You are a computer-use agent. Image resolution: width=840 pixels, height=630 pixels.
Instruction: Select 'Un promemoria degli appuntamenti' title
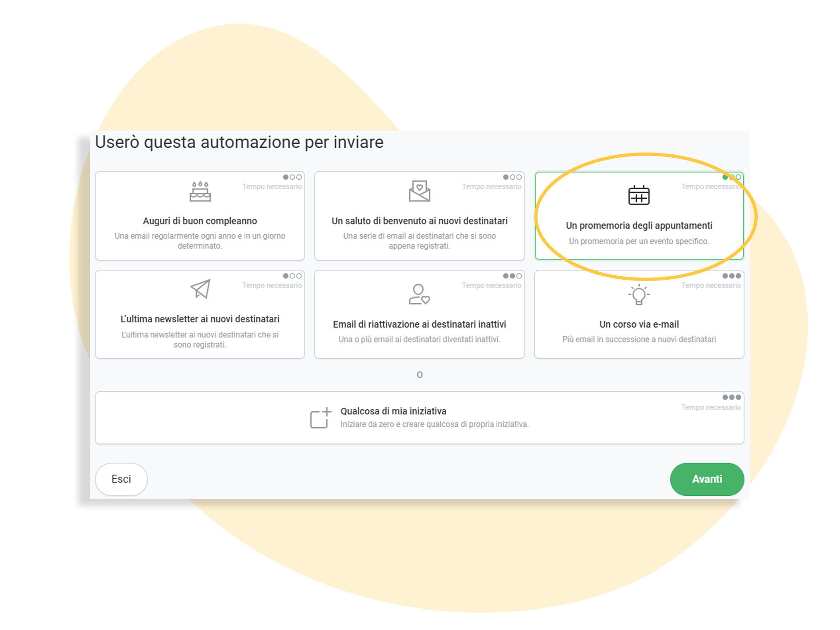(x=639, y=225)
